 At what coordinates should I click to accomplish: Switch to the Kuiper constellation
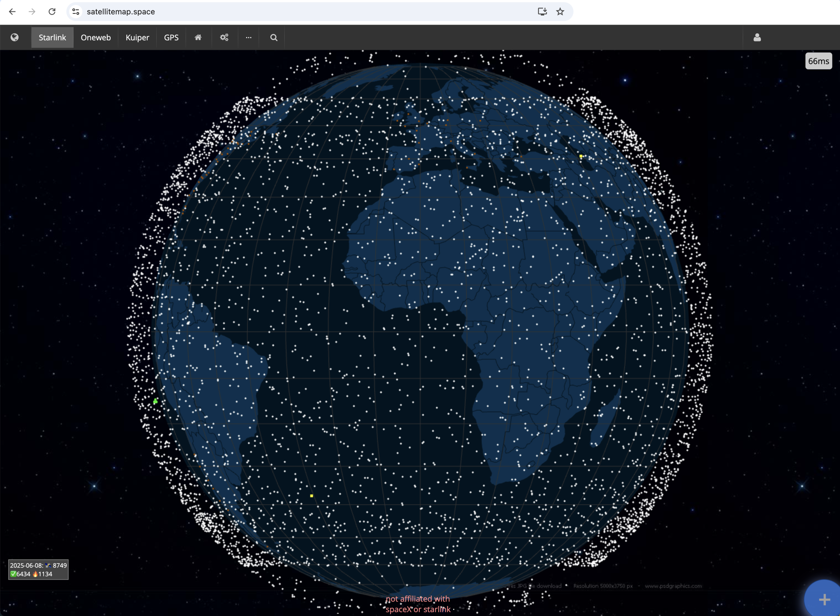pyautogui.click(x=137, y=37)
